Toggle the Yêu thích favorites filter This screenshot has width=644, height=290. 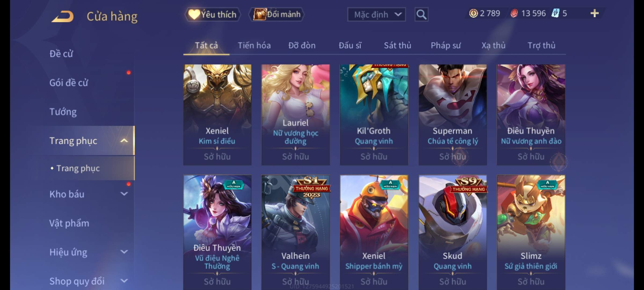click(x=213, y=14)
